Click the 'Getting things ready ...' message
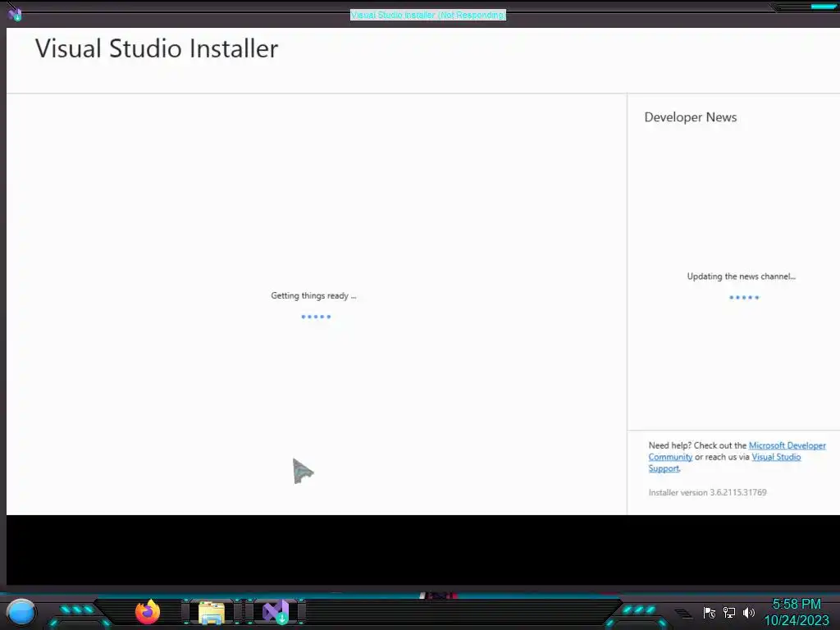 [x=313, y=295]
